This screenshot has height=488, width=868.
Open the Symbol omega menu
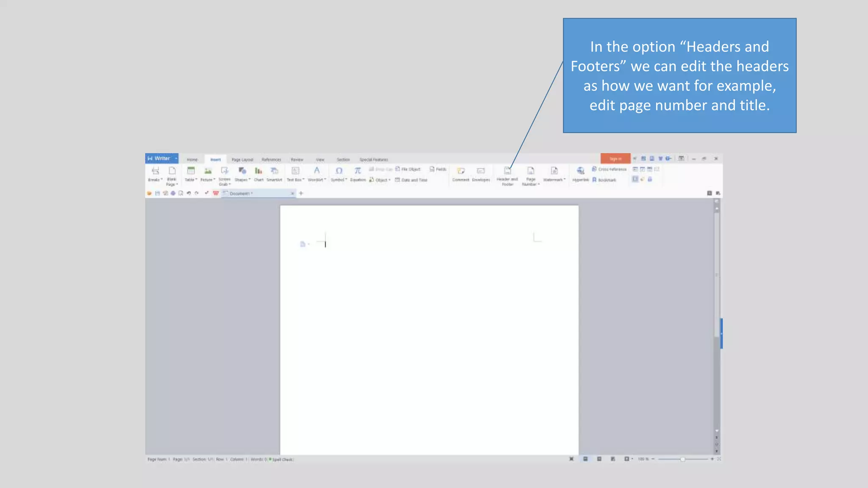[339, 174]
